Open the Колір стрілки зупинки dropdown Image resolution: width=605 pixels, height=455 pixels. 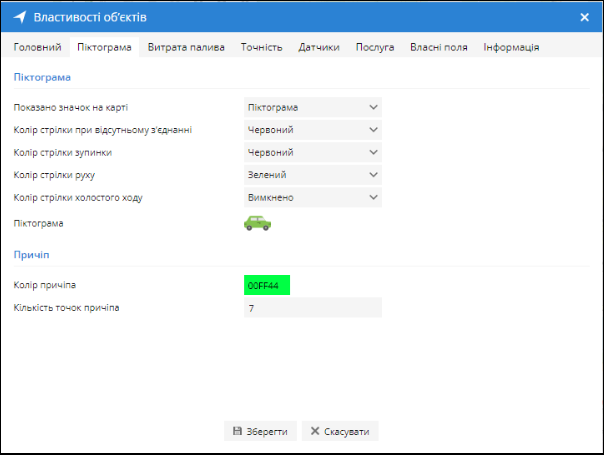coord(313,152)
